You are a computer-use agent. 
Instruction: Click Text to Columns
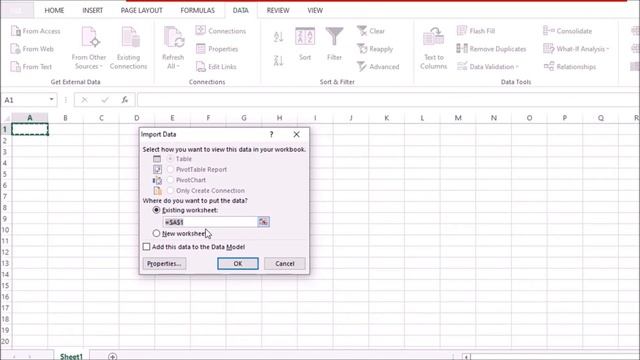pos(433,48)
